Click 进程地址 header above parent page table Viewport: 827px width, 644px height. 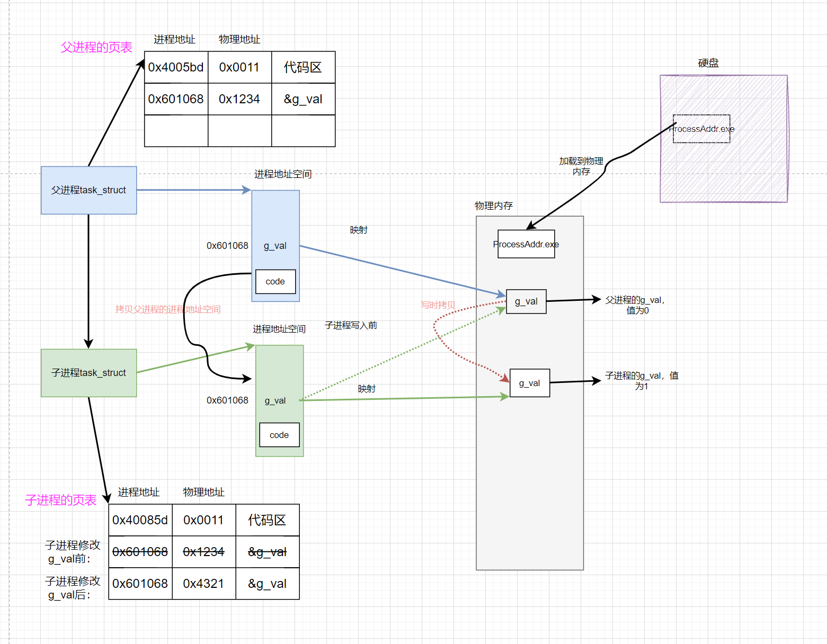click(x=174, y=39)
